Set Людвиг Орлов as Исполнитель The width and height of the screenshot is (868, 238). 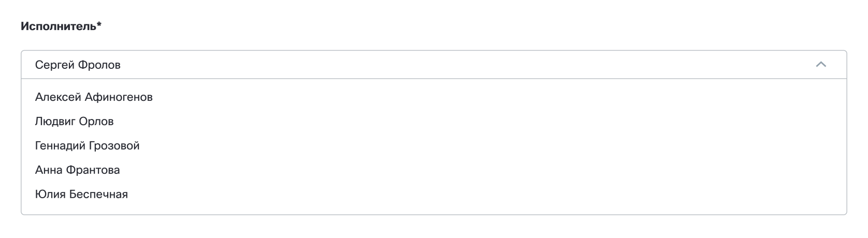point(74,122)
